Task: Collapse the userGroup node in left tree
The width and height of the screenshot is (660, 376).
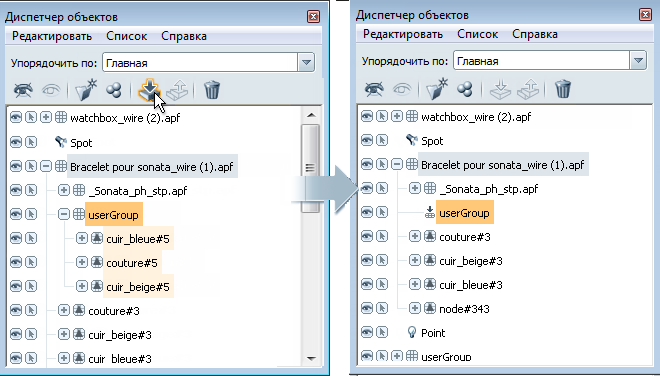Action: 64,214
